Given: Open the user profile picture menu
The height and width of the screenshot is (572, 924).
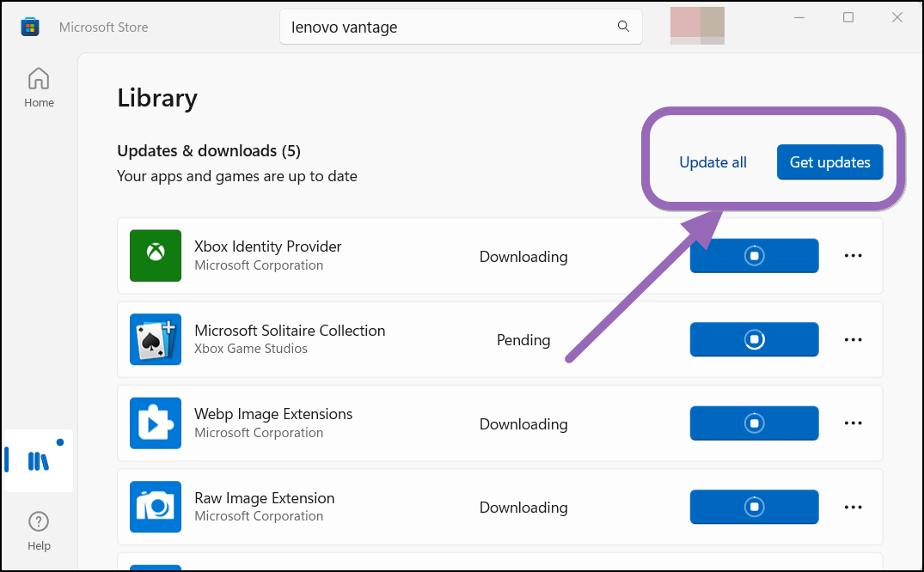Looking at the screenshot, I should 697,25.
